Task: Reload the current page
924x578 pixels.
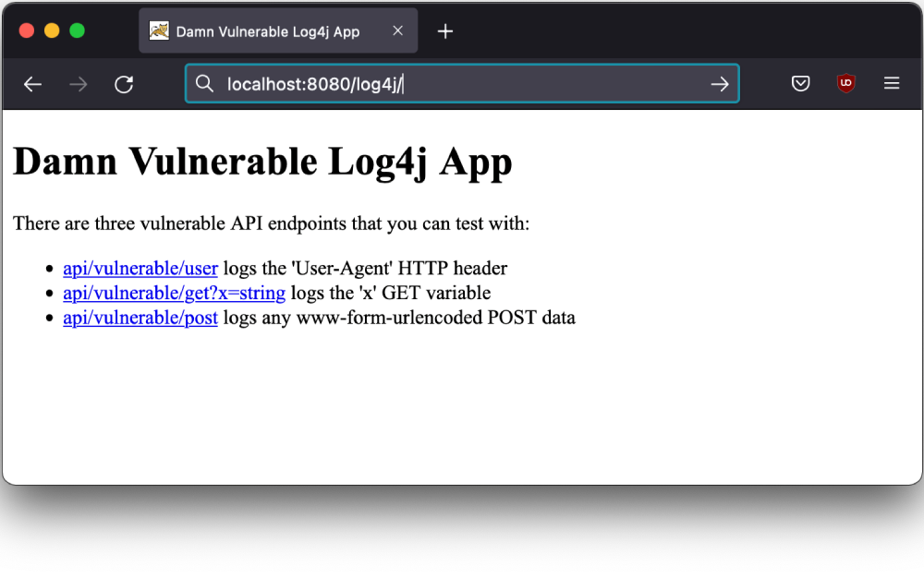Action: pos(124,84)
